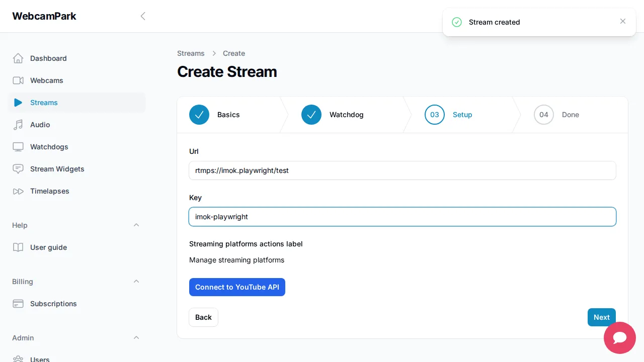Viewport: 644px width, 362px height.
Task: Open Timelapses via the fast-forward icon
Action: click(18, 191)
